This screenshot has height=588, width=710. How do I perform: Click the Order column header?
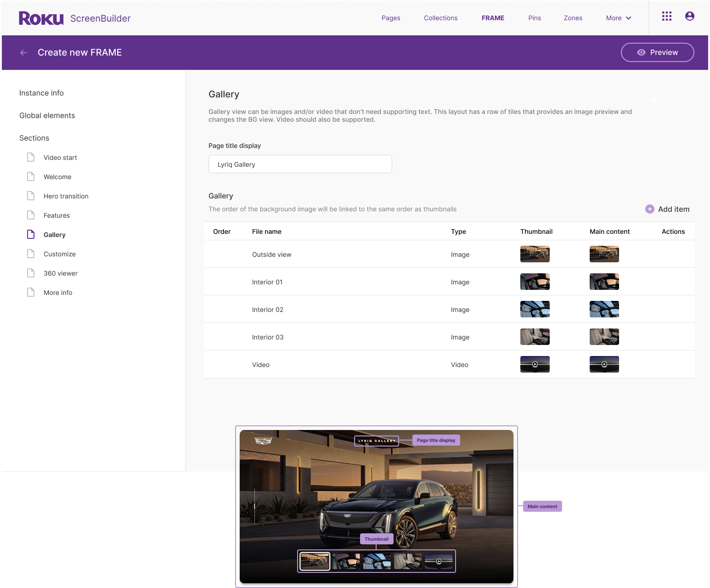point(222,232)
